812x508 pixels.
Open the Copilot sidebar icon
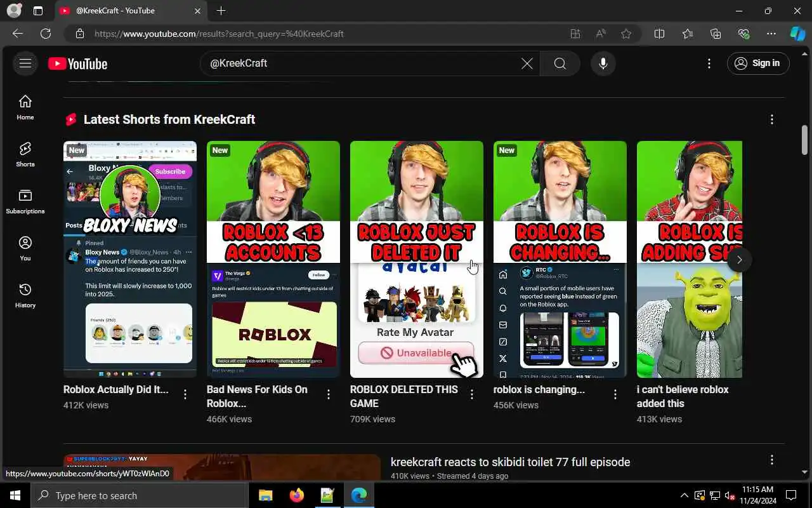click(797, 34)
